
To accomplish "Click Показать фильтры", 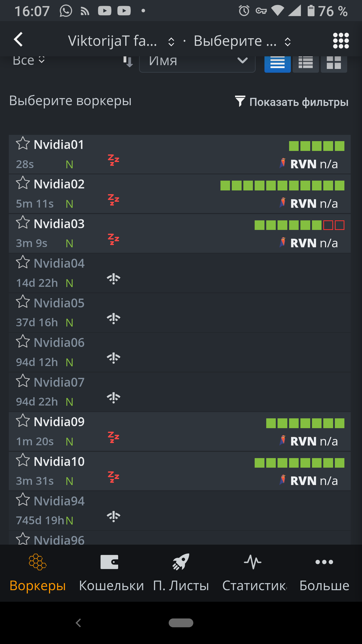I will [292, 102].
